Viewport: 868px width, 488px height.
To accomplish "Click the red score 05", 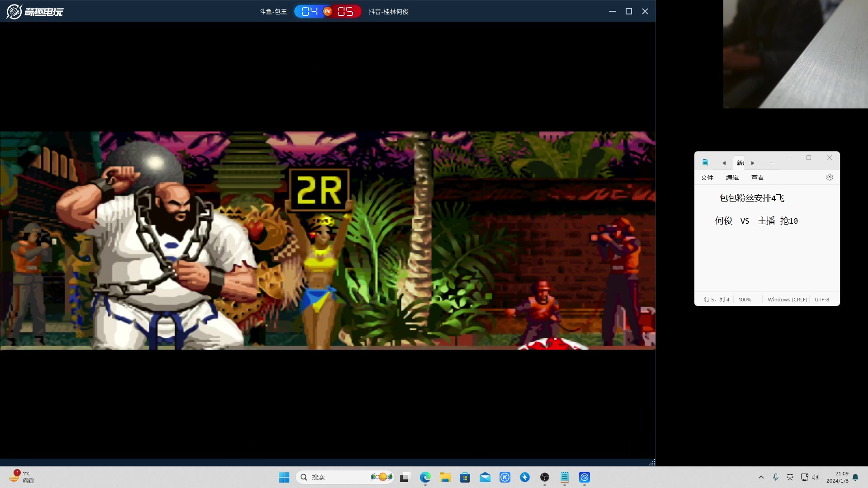I will pos(345,11).
